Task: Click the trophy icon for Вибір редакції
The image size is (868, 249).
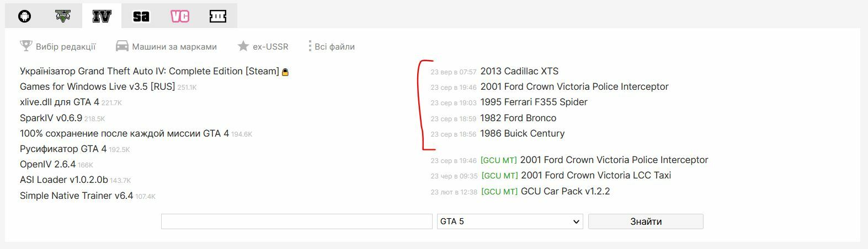Action: (x=26, y=46)
